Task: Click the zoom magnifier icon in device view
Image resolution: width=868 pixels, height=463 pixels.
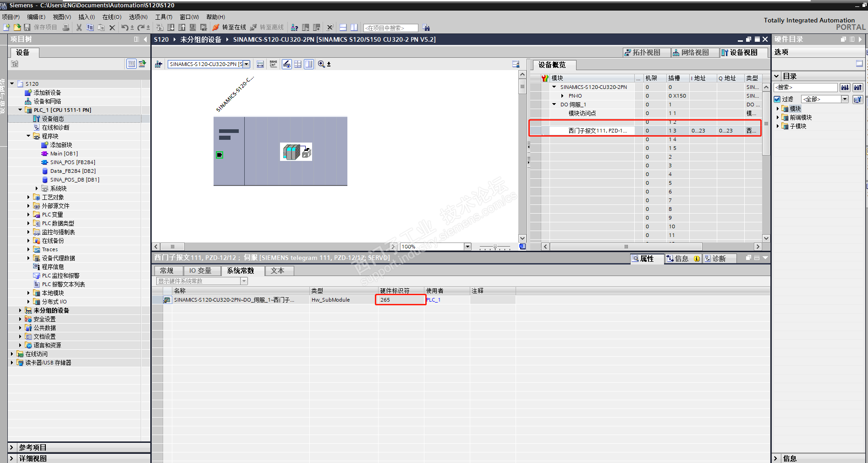Action: pos(322,64)
